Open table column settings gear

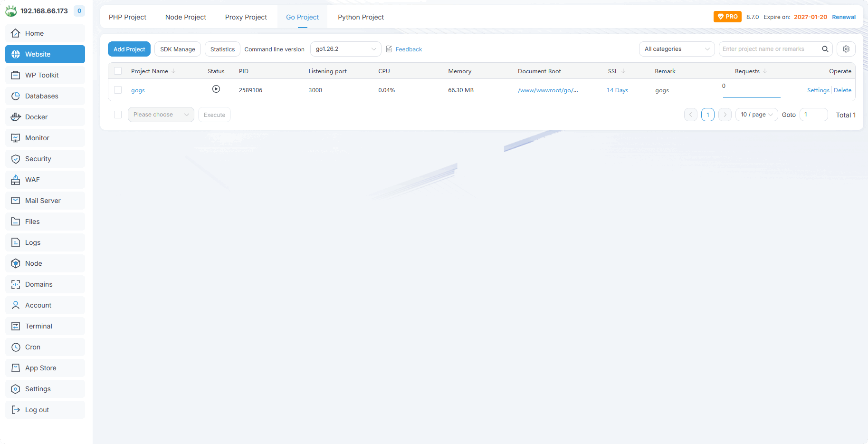846,49
